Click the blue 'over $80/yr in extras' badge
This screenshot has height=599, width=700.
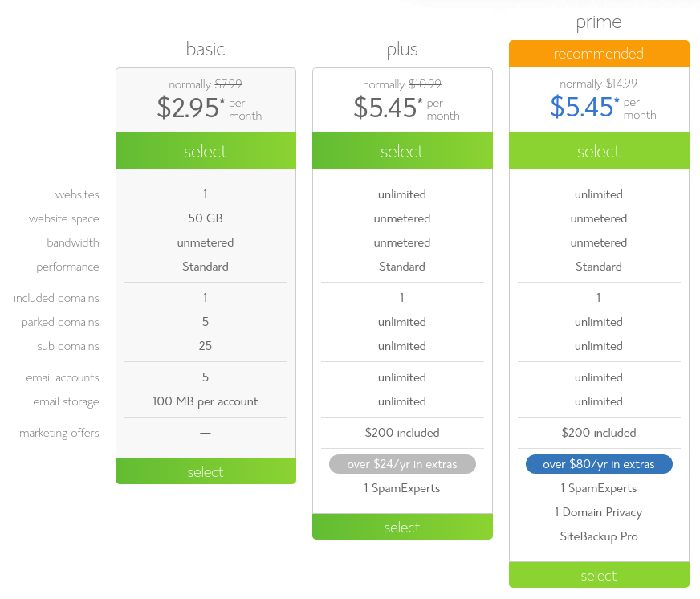pyautogui.click(x=599, y=464)
